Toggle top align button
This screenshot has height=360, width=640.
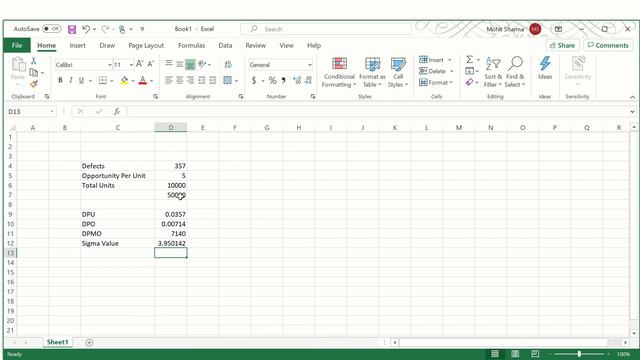[169, 64]
